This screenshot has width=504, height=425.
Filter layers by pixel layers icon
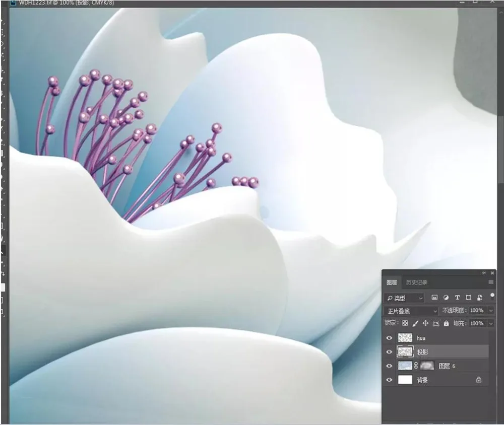(434, 298)
